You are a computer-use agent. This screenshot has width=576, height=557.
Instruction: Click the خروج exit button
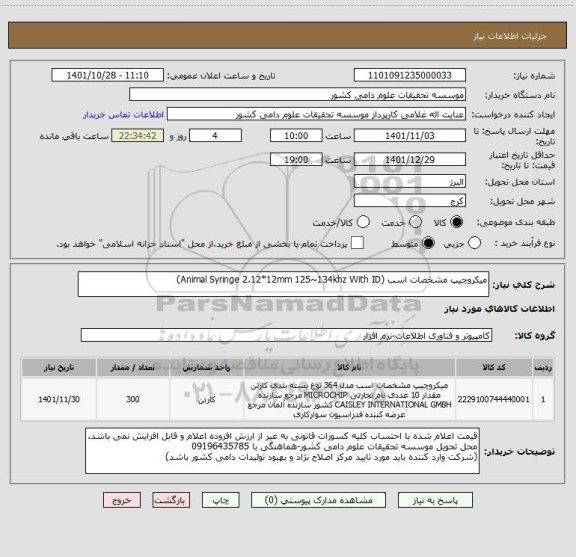coord(122,500)
